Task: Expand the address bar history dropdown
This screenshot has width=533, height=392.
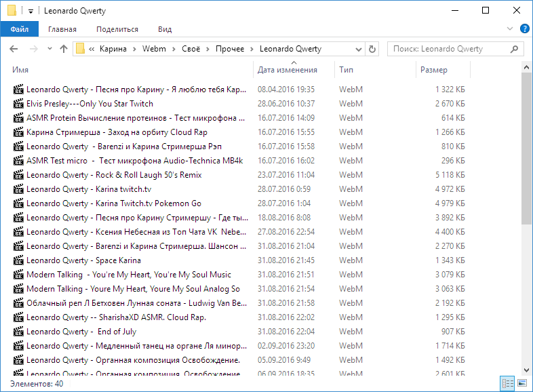Action: pyautogui.click(x=358, y=50)
